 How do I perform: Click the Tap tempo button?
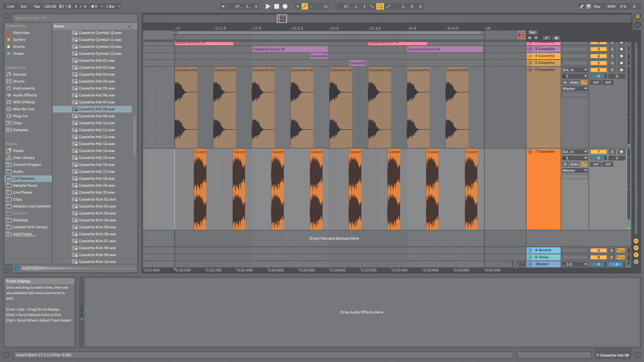click(37, 7)
